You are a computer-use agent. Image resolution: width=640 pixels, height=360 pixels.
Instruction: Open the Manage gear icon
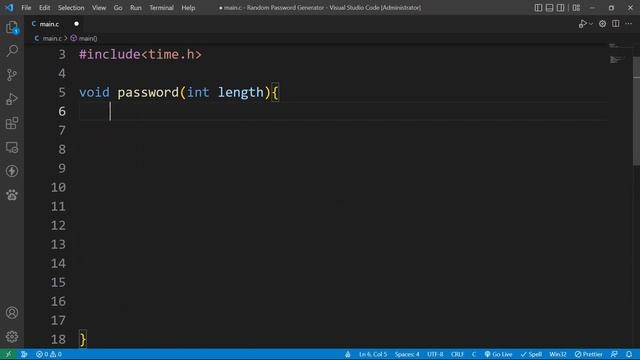tap(12, 337)
